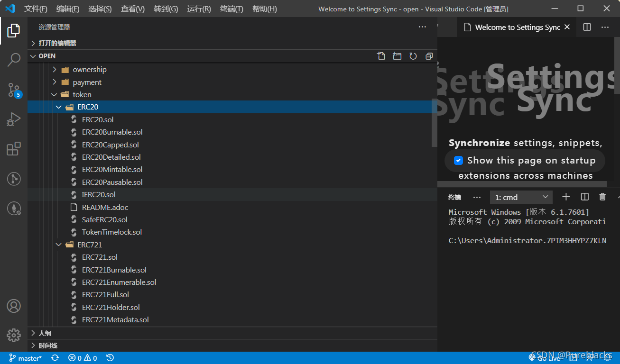Open the 1: cmd terminal dropdown
The width and height of the screenshot is (620, 364).
click(521, 197)
